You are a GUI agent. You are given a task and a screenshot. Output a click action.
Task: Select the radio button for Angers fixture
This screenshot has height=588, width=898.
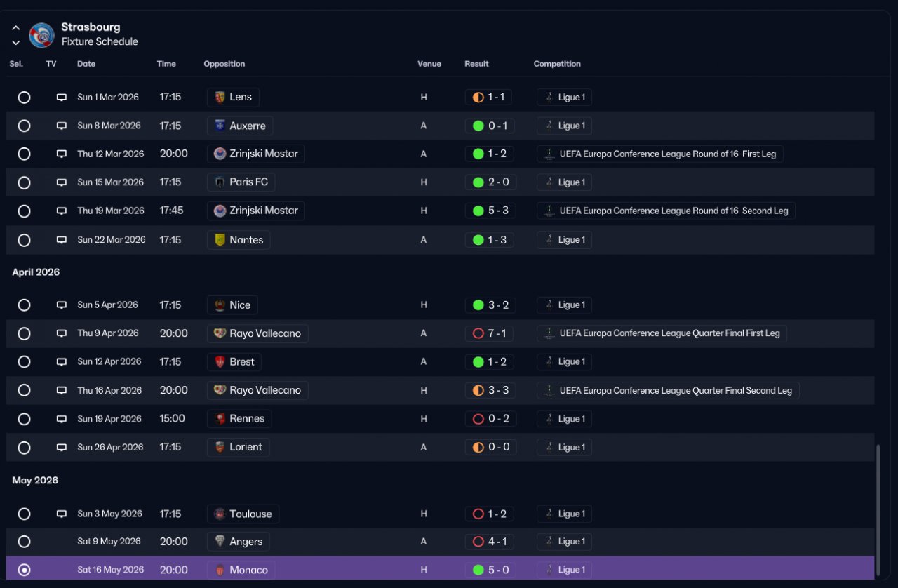(x=24, y=542)
